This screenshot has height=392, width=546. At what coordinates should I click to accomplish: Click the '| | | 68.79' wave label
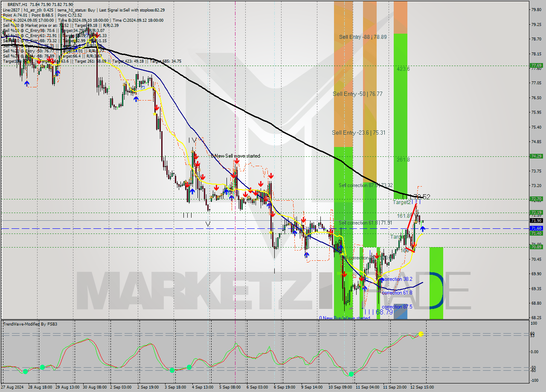coord(378,312)
